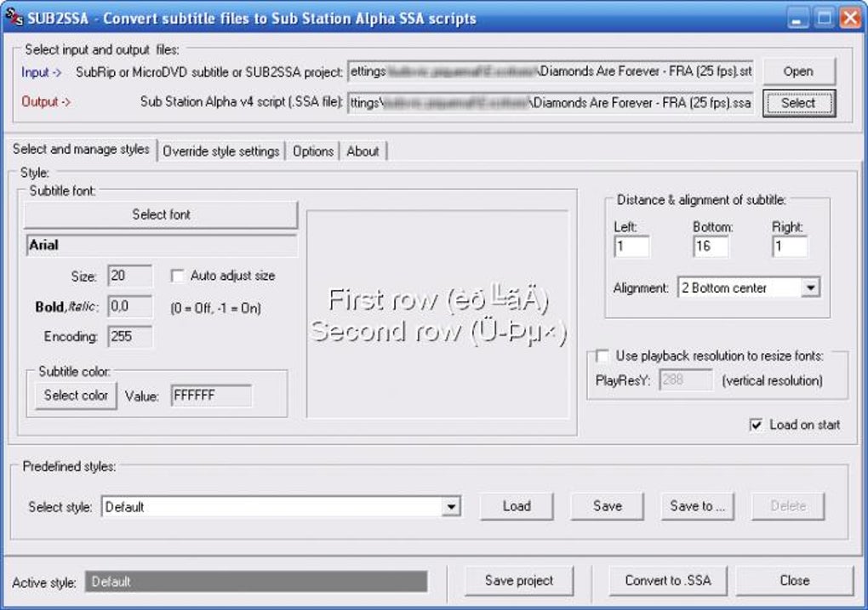Switch to Select and manage styles tab
Image resolution: width=868 pixels, height=610 pixels.
pyautogui.click(x=81, y=150)
